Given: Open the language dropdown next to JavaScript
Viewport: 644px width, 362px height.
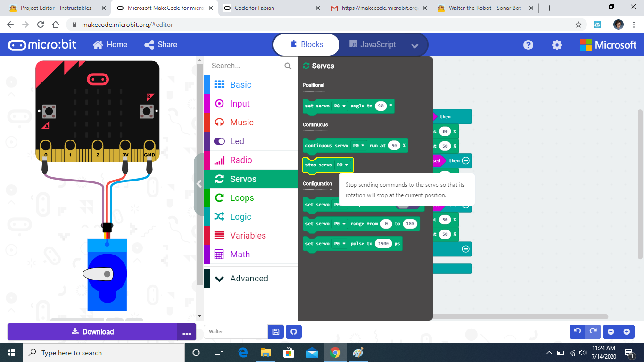Looking at the screenshot, I should point(415,45).
